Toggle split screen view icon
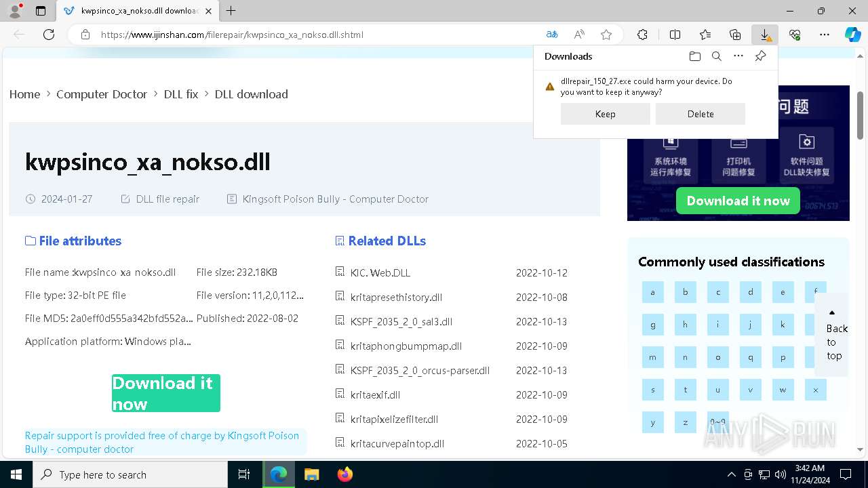 pyautogui.click(x=675, y=35)
